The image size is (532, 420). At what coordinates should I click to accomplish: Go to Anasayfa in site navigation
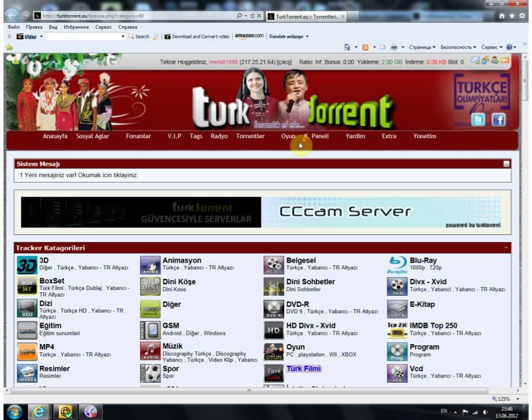tap(55, 136)
